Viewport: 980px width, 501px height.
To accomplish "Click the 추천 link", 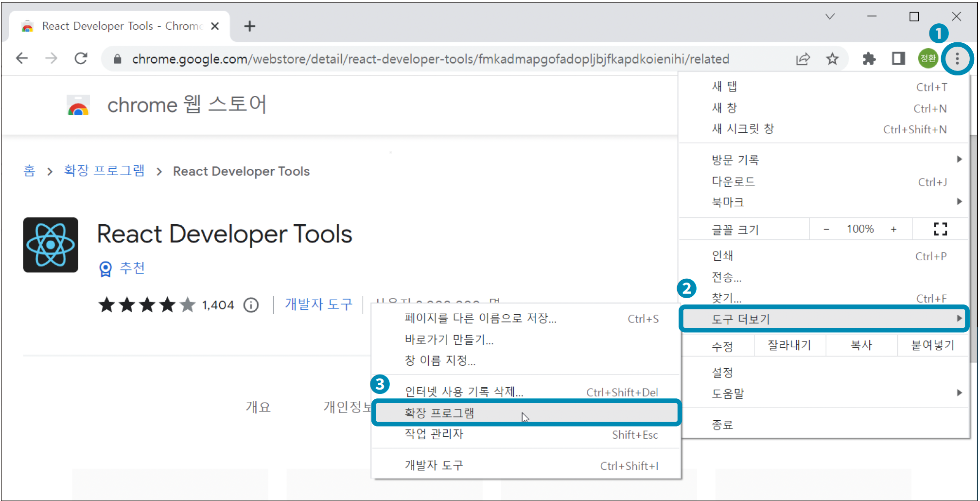I will [x=132, y=268].
